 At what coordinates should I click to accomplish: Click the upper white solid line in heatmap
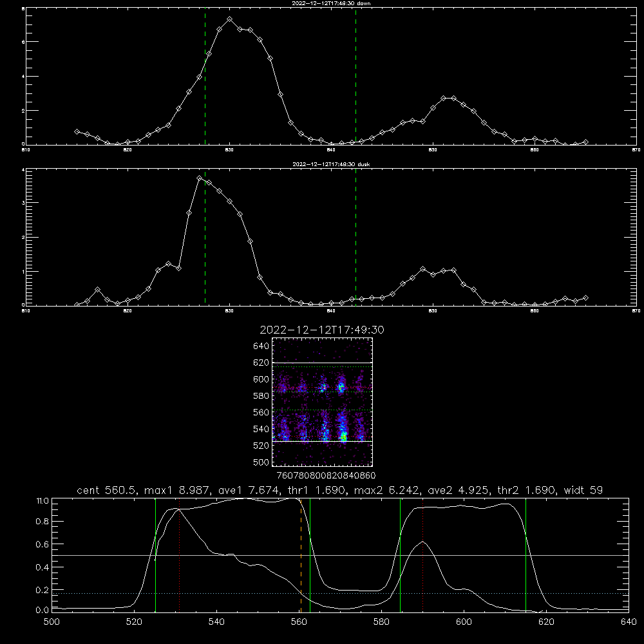click(323, 363)
